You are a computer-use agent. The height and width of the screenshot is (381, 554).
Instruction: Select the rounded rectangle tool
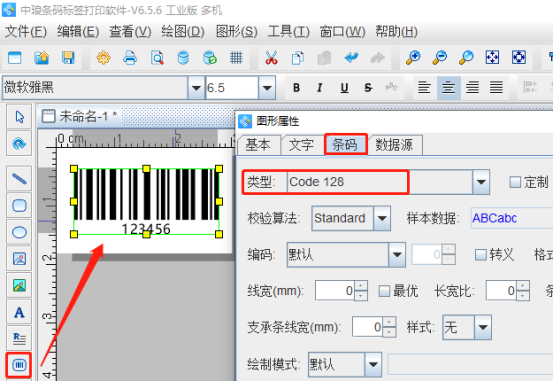pyautogui.click(x=19, y=205)
